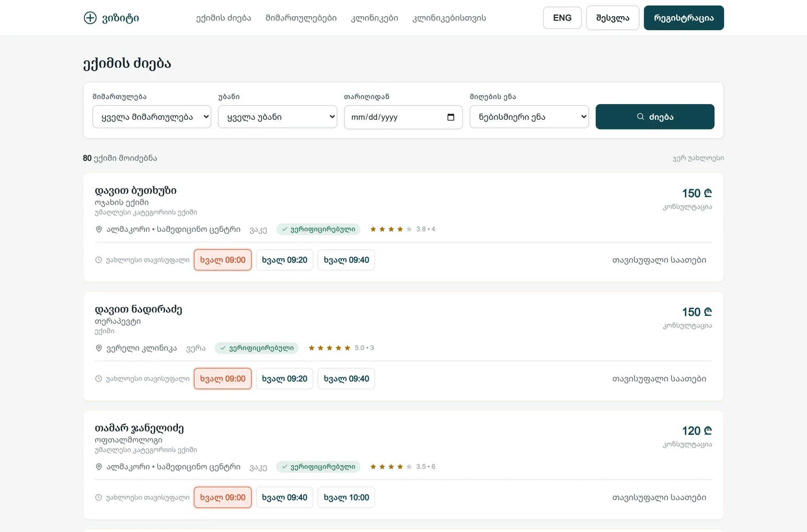Click the magnifier icon in ძიება button
The width and height of the screenshot is (807, 532).
[640, 117]
